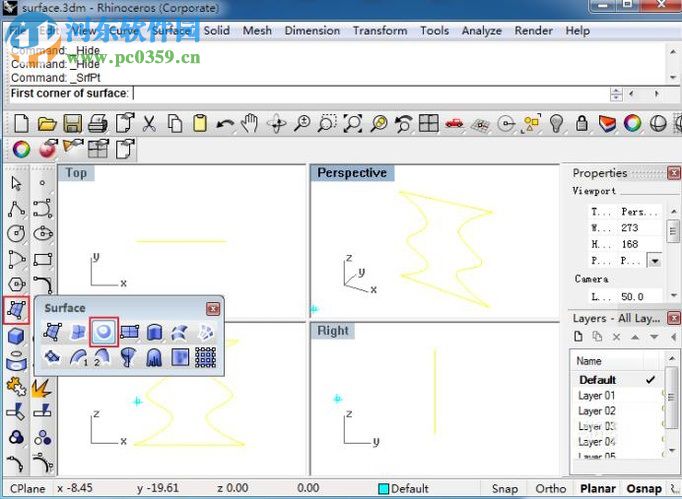The height and width of the screenshot is (499, 682).
Task: Click the Cut scissors icon
Action: click(149, 124)
